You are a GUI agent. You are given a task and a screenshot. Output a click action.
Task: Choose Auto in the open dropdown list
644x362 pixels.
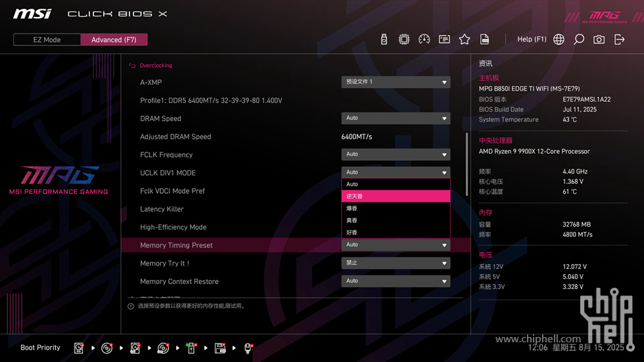tap(396, 184)
